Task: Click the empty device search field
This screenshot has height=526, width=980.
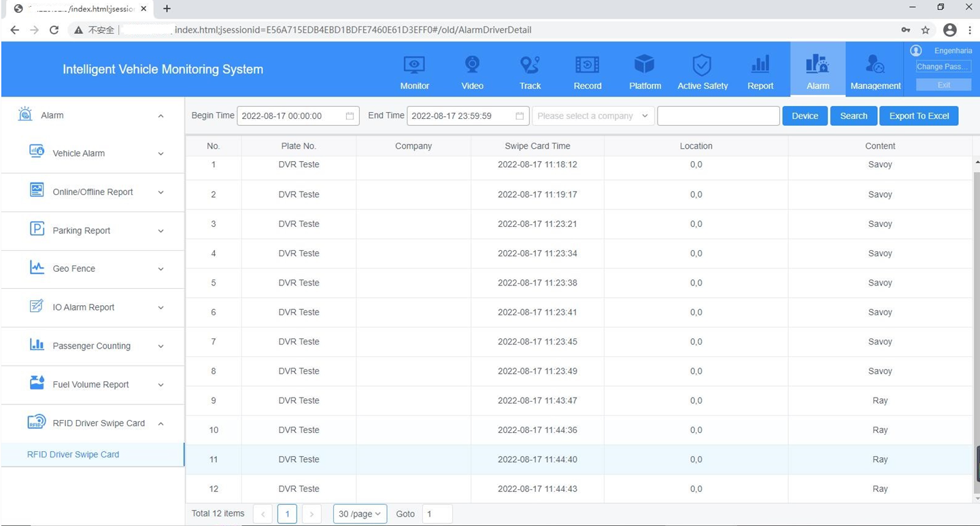Action: point(718,116)
